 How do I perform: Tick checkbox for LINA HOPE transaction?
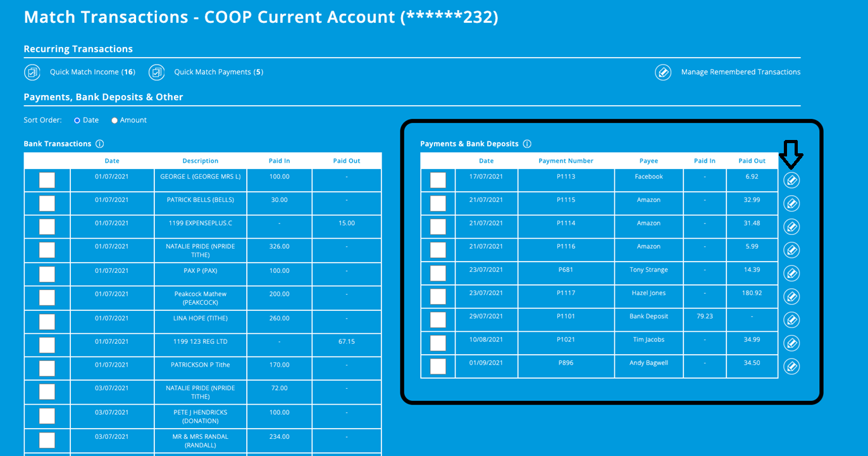point(47,322)
